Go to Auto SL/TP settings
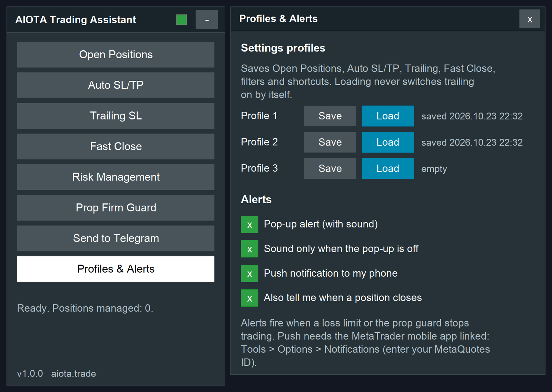Image resolution: width=552 pixels, height=392 pixels. (x=116, y=85)
